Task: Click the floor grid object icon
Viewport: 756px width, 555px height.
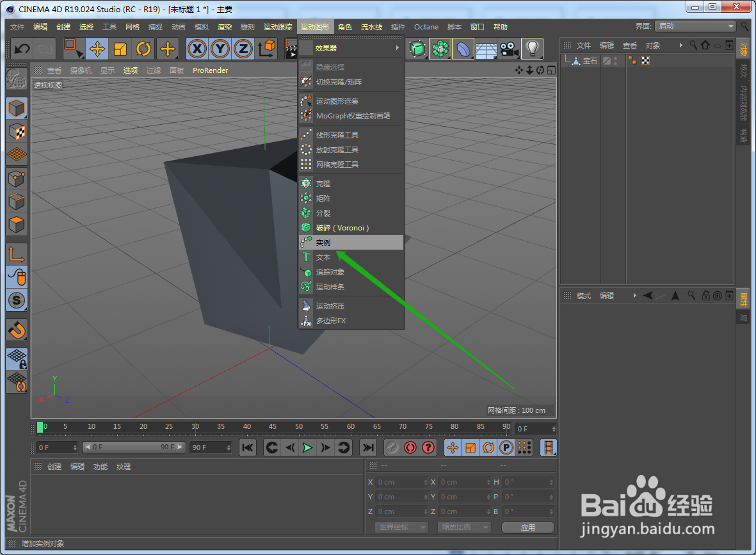Action: 486,49
